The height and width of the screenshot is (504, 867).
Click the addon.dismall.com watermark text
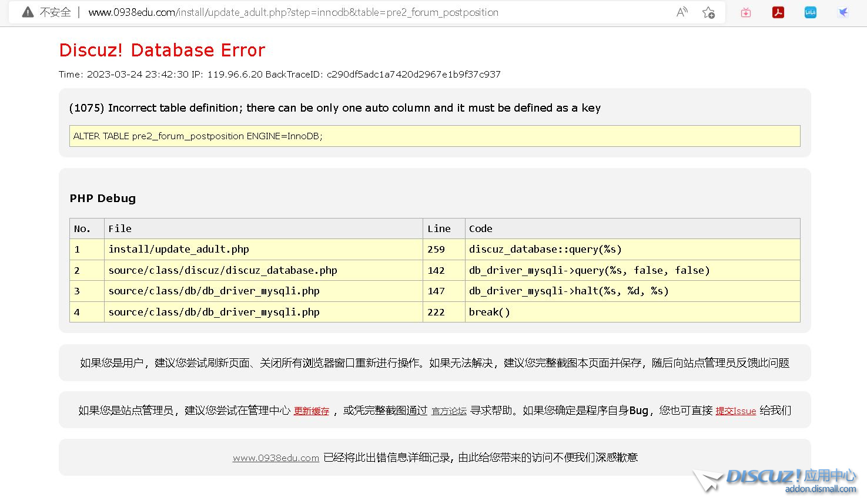click(x=821, y=489)
